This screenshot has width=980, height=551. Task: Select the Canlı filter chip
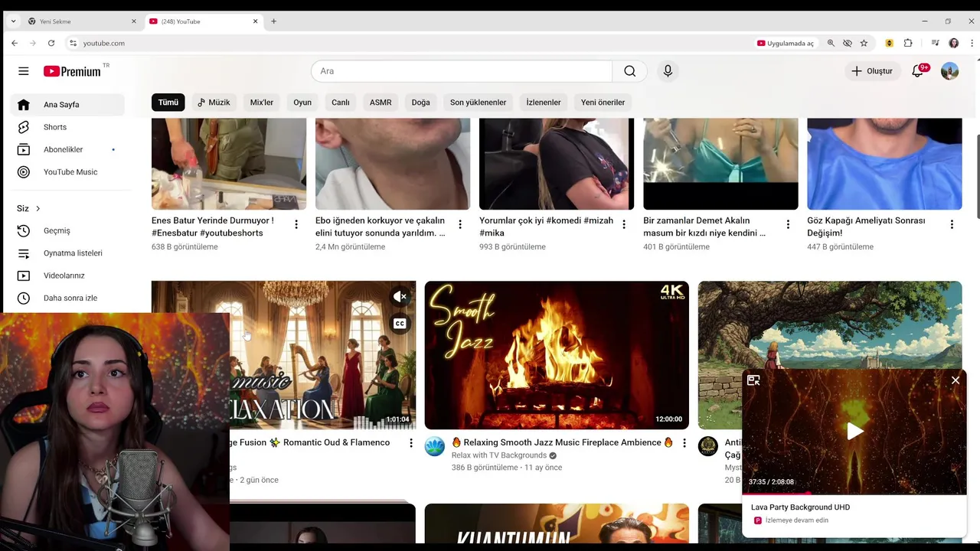coord(341,103)
